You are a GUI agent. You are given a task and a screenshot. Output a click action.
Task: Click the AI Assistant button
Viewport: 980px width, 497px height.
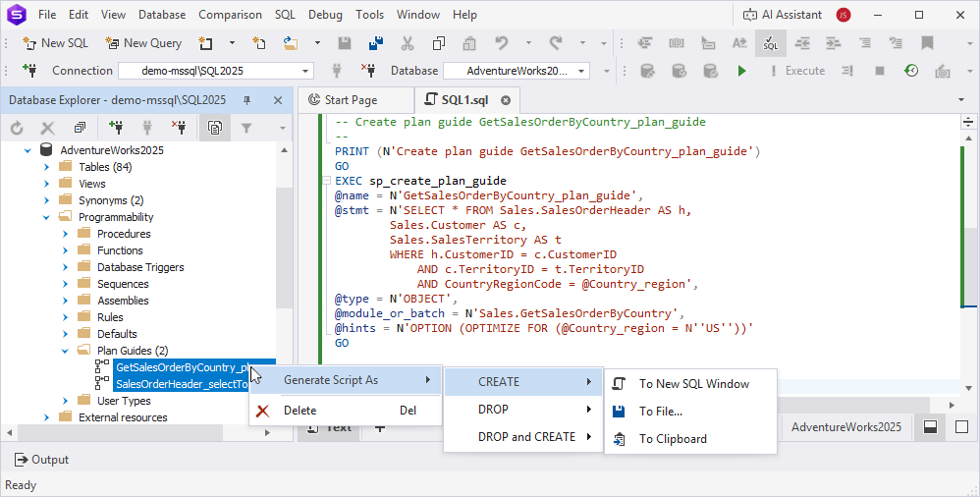(x=783, y=15)
